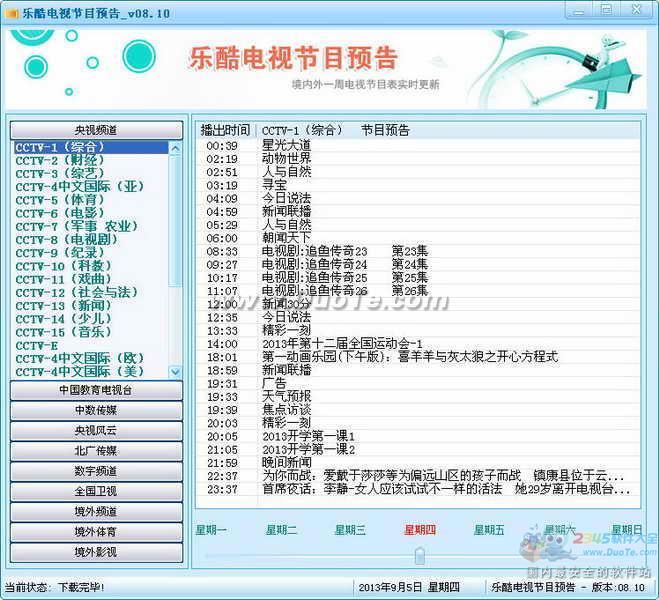659x600 pixels.
Task: Select 追鱼传奇26 第26集 row
Action: click(x=418, y=291)
